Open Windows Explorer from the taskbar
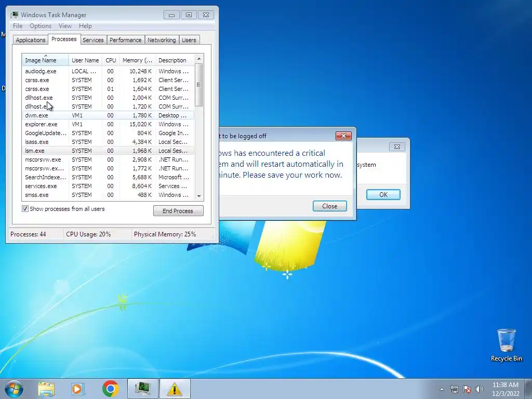Screen dimensions: 532x399 click(46, 389)
